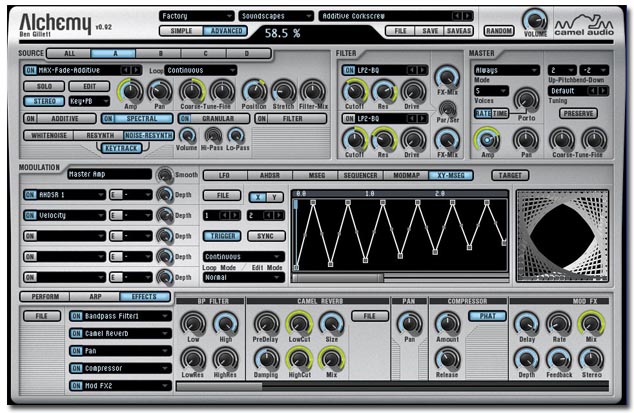Click the modulation Smooth knob
The height and width of the screenshot is (413, 634).
(x=165, y=174)
